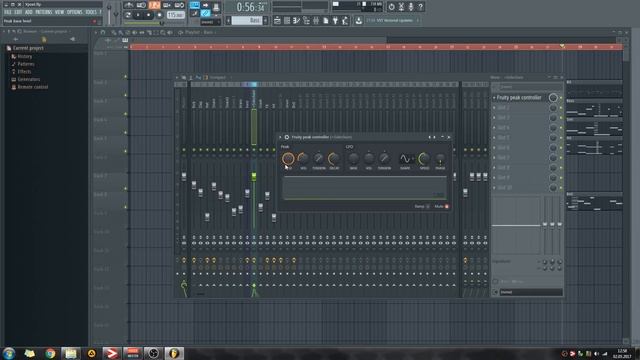Screen dimensions: 640x360
Task: Open Fruity peak controller plugin options arrow
Action: coord(280,138)
